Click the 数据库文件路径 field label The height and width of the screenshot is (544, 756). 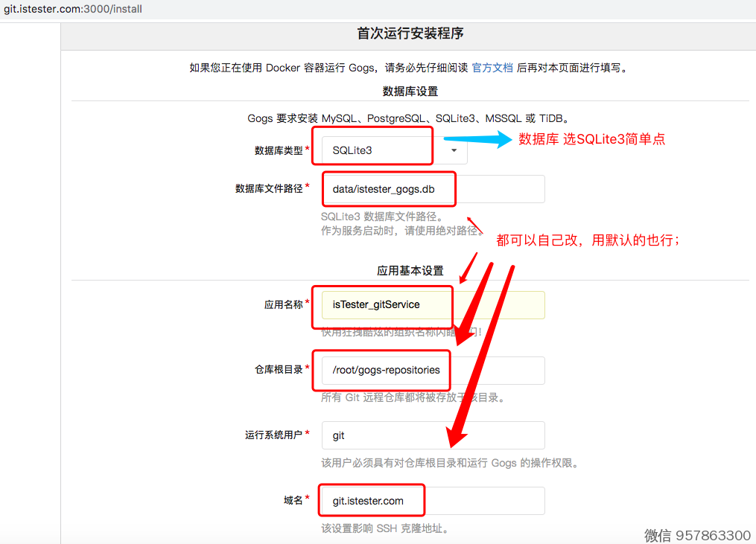coord(269,189)
